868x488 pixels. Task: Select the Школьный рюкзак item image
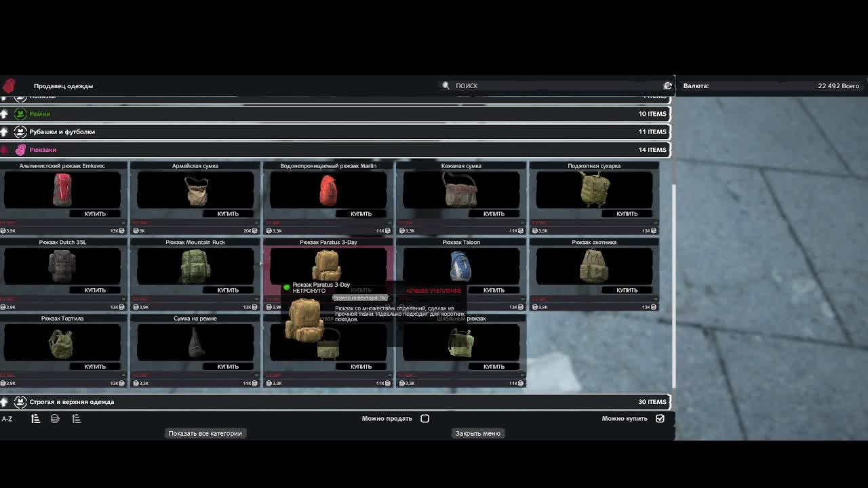[x=461, y=342]
